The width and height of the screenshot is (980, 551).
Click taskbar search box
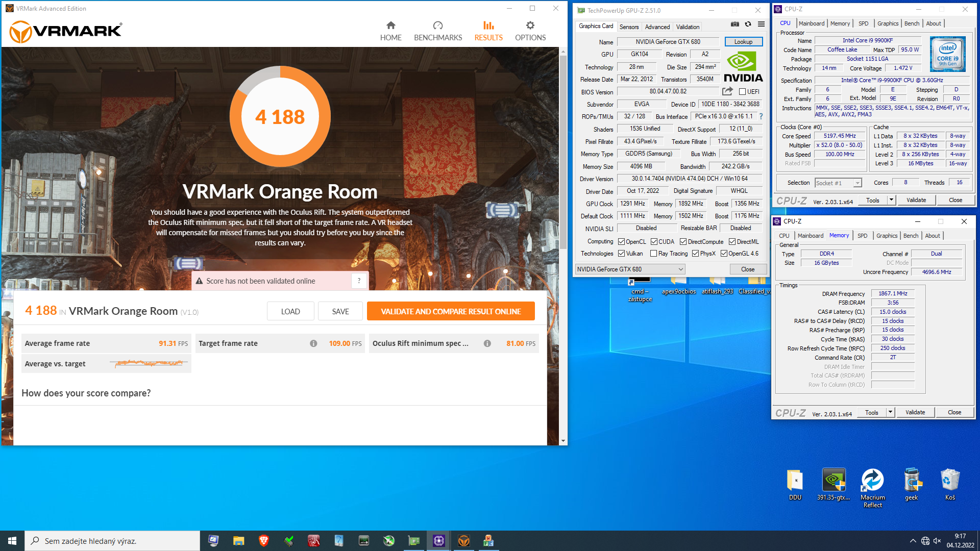pos(112,541)
